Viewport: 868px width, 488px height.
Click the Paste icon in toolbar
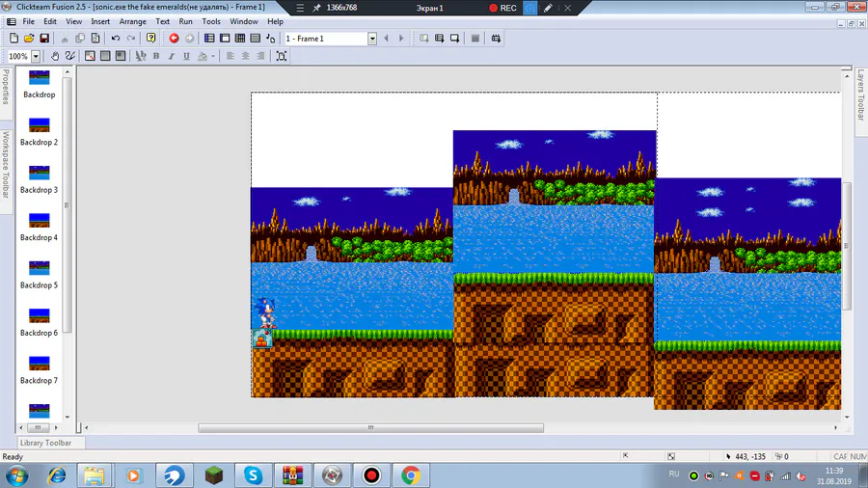point(95,39)
